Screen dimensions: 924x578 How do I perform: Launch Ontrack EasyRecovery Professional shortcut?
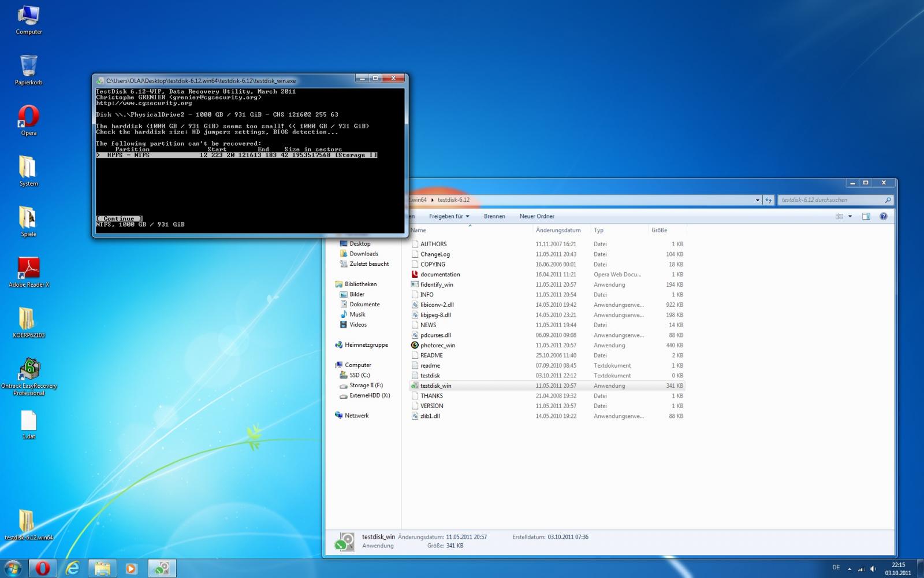[29, 377]
